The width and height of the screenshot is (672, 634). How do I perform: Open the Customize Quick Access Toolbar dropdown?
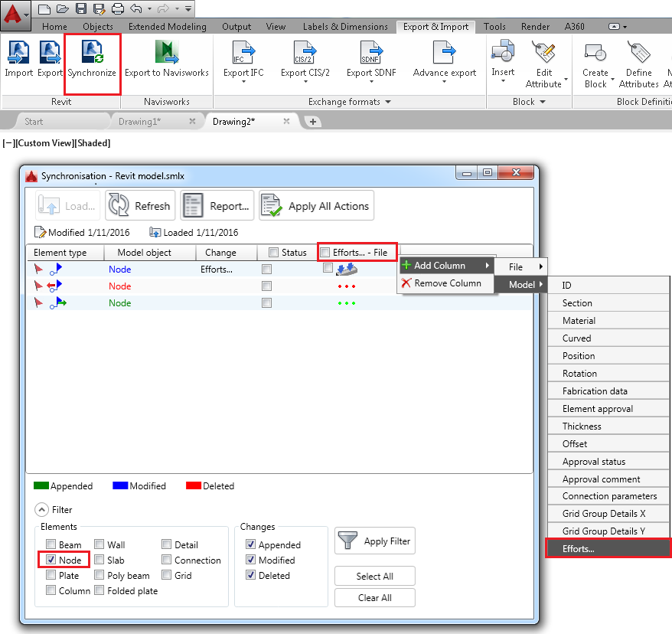click(188, 8)
